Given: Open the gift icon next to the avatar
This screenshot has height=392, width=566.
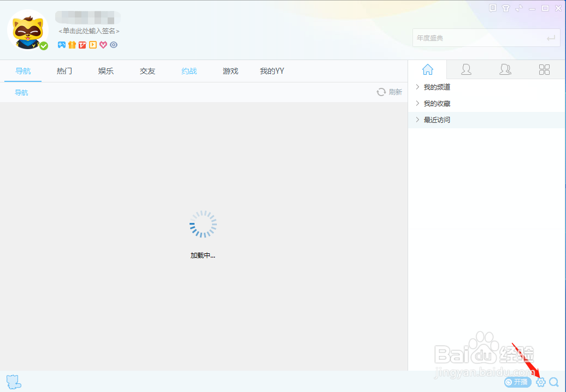Looking at the screenshot, I should (72, 45).
